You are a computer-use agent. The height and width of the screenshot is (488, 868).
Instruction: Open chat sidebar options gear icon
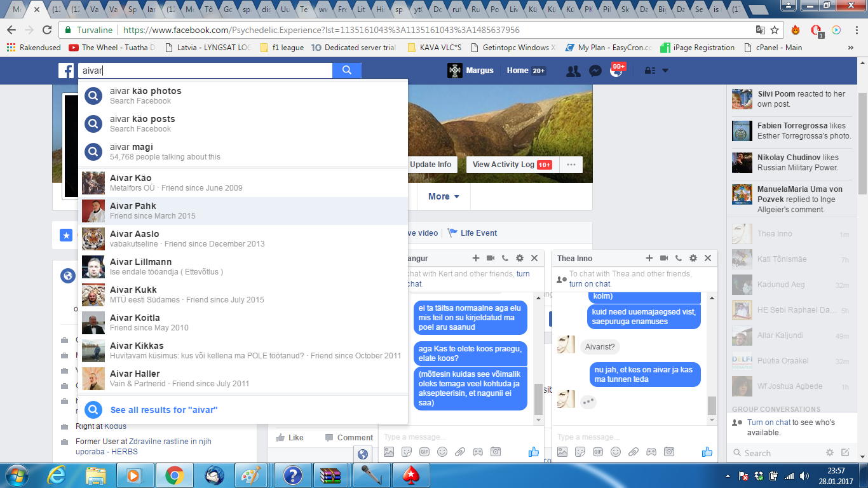(829, 452)
